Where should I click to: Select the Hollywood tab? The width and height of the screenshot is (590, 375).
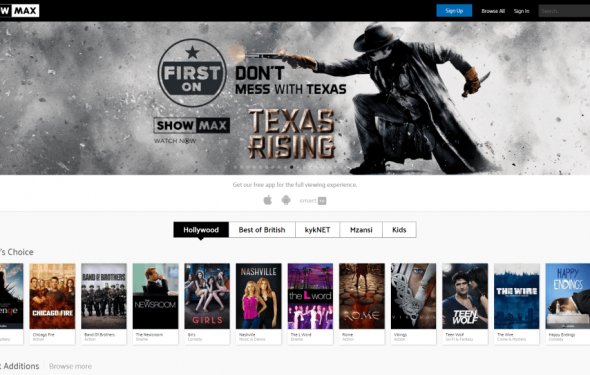coord(201,229)
